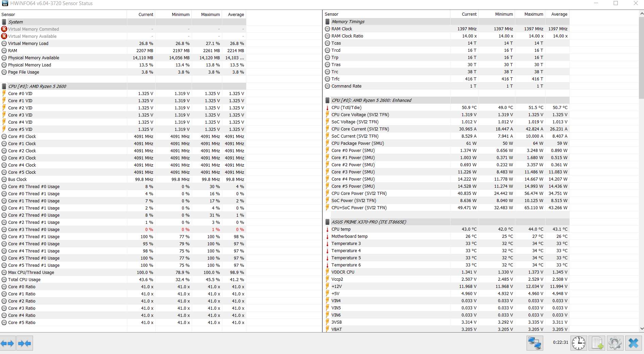Click lightning icon beside Core #0 VID
This screenshot has height=354, width=644.
pos(4,93)
